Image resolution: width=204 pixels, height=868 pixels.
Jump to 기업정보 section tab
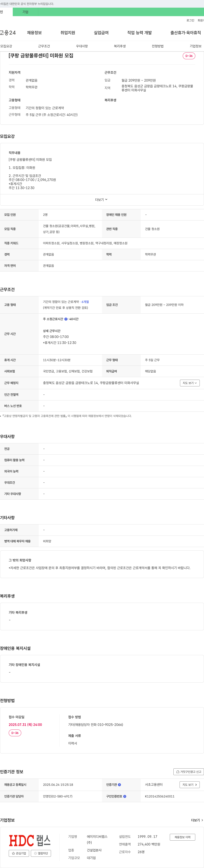[x=195, y=46]
